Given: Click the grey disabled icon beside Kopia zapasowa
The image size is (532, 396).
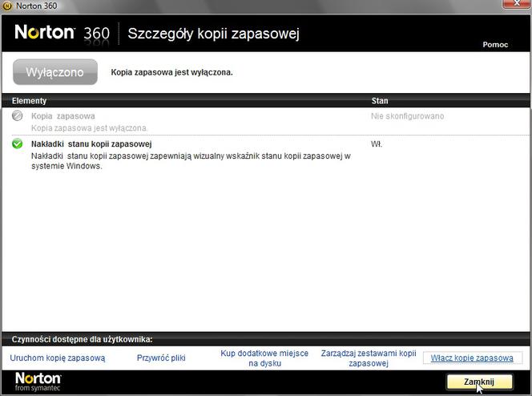Looking at the screenshot, I should (18, 115).
